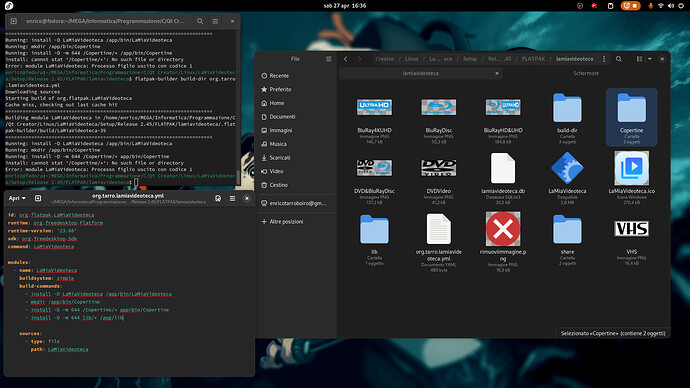Select the lamiavideoteca.db database file
The image size is (690, 388).
pos(503,178)
